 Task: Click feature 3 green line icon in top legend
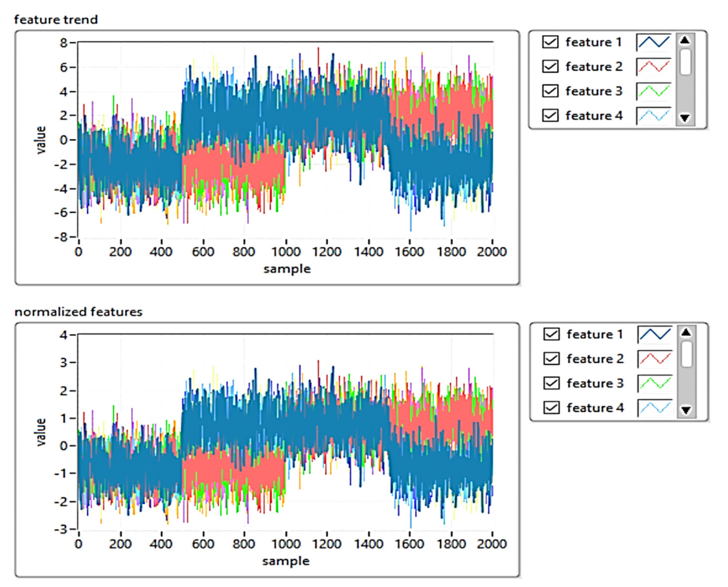click(653, 91)
